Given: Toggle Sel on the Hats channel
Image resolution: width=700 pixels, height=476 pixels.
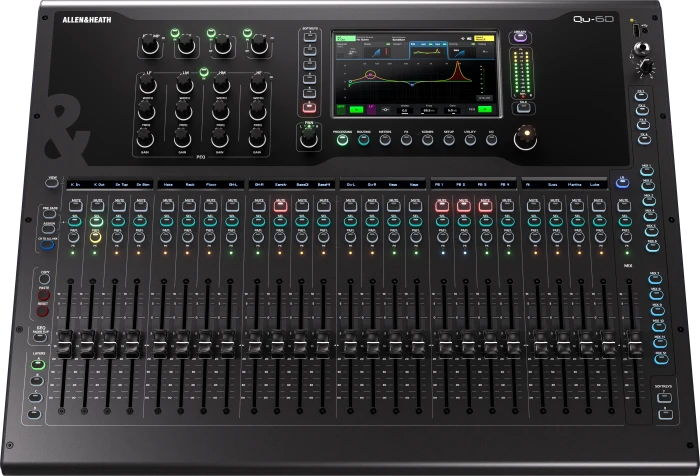Looking at the screenshot, I should click(x=167, y=221).
